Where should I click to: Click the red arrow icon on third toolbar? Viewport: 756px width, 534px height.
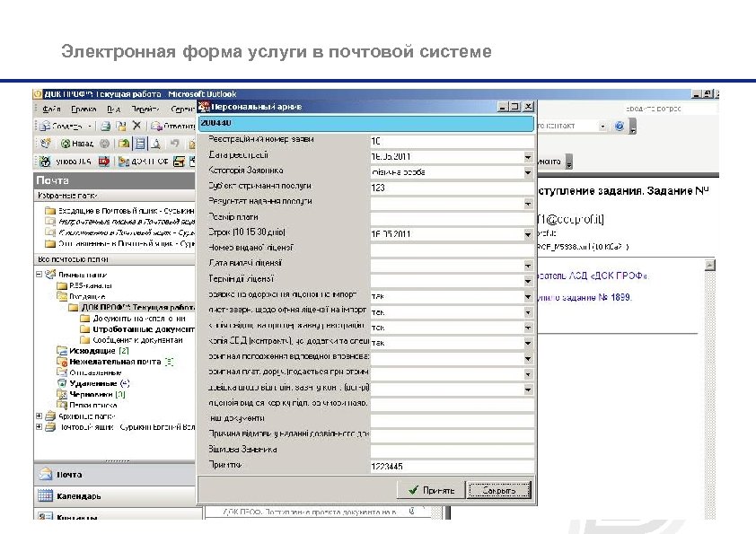point(103,161)
